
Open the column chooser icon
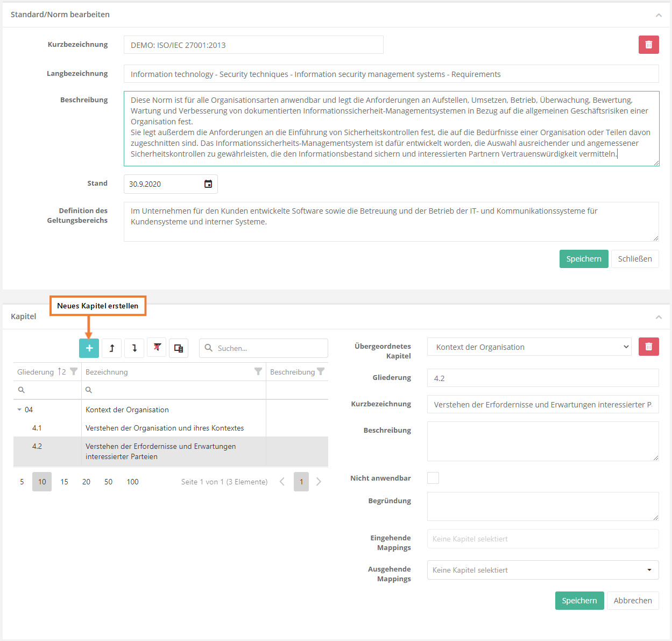click(179, 348)
